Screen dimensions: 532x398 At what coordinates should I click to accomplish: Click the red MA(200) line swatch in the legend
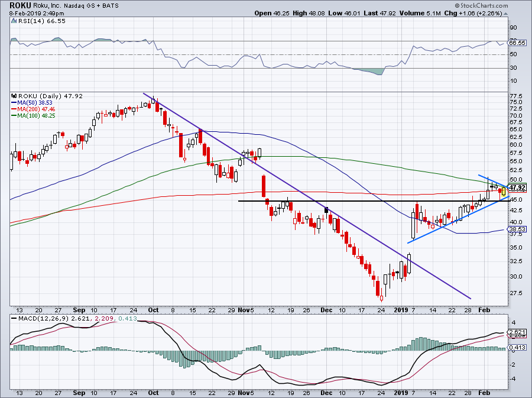coord(14,109)
